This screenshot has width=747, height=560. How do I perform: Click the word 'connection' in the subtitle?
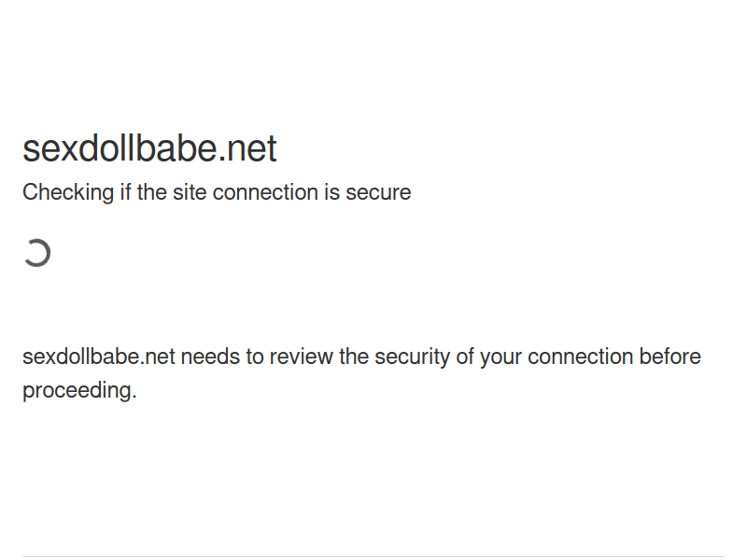265,193
